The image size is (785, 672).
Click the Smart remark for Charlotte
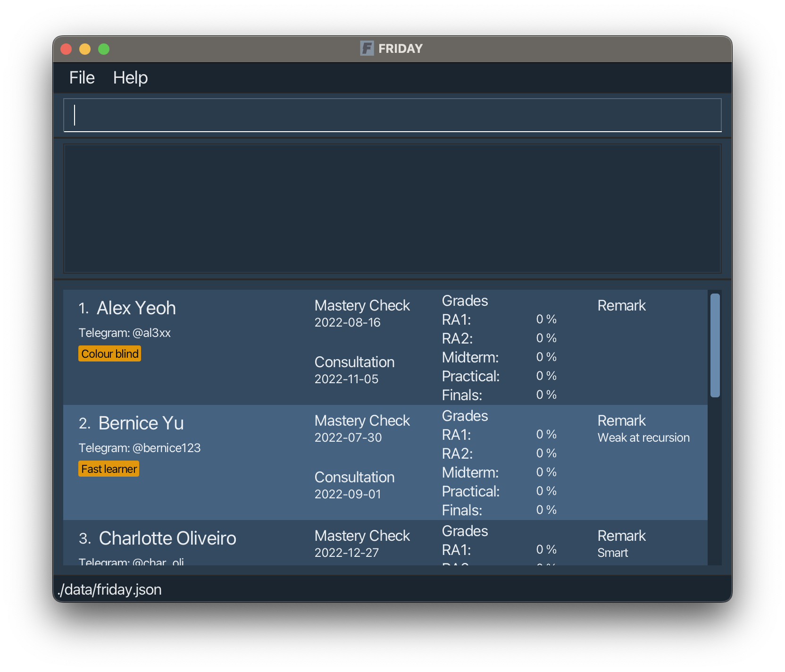613,553
